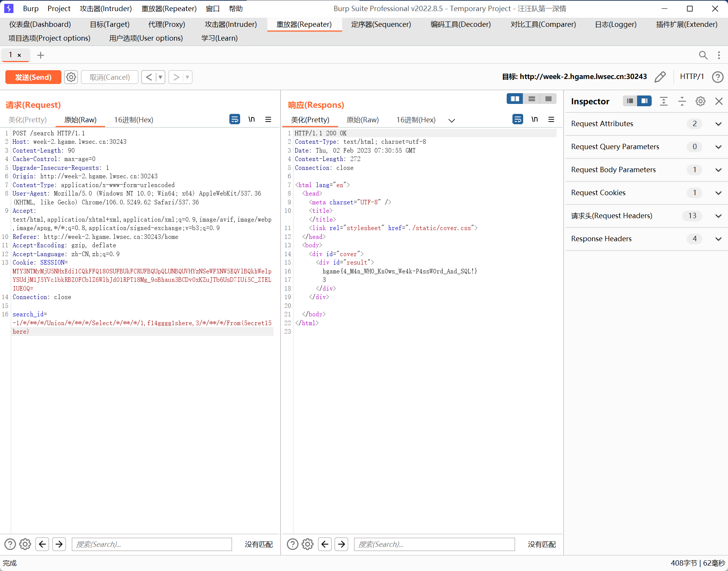Image resolution: width=728 pixels, height=571 pixels.
Task: Open the Response view tabs dropdown chevron
Action: pos(452,120)
